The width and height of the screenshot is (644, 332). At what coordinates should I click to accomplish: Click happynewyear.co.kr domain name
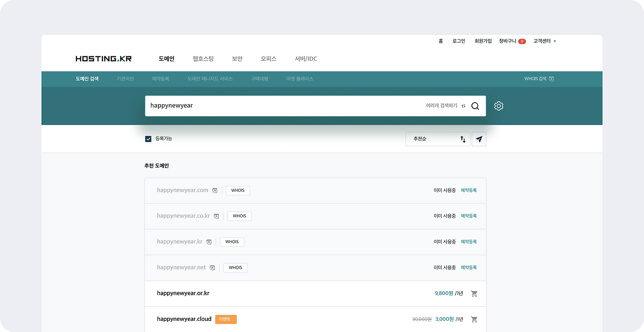coord(184,216)
